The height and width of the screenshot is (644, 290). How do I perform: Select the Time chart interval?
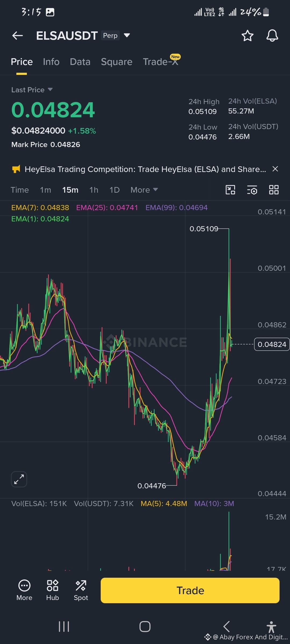[20, 190]
